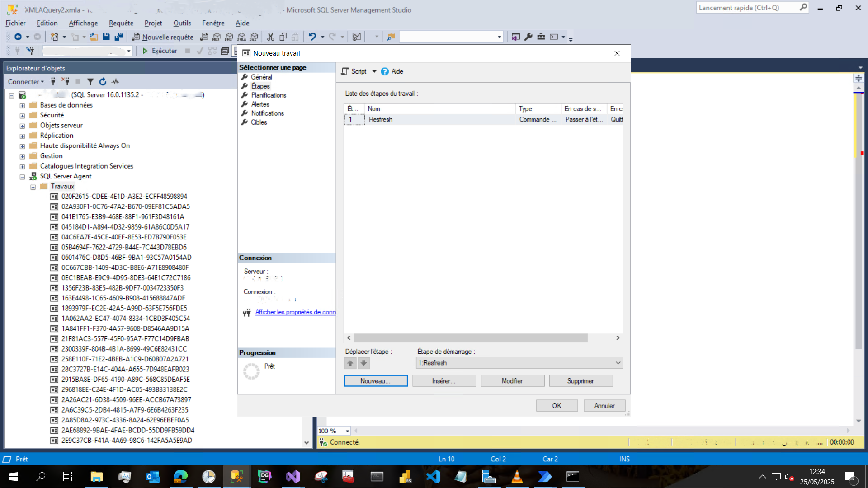
Task: Click the Nom column header
Action: click(440, 109)
